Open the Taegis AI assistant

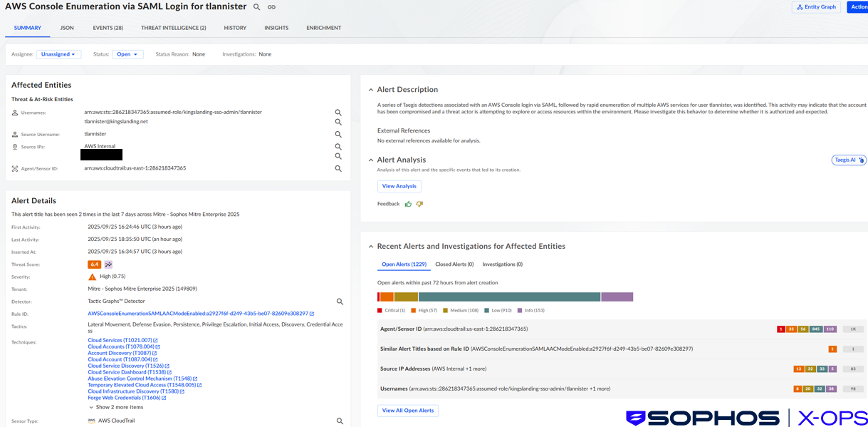848,160
